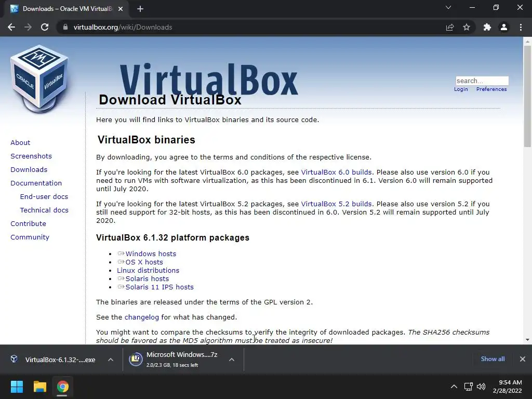Open the network tray icon
Screen dimensions: 532x399
click(x=469, y=387)
